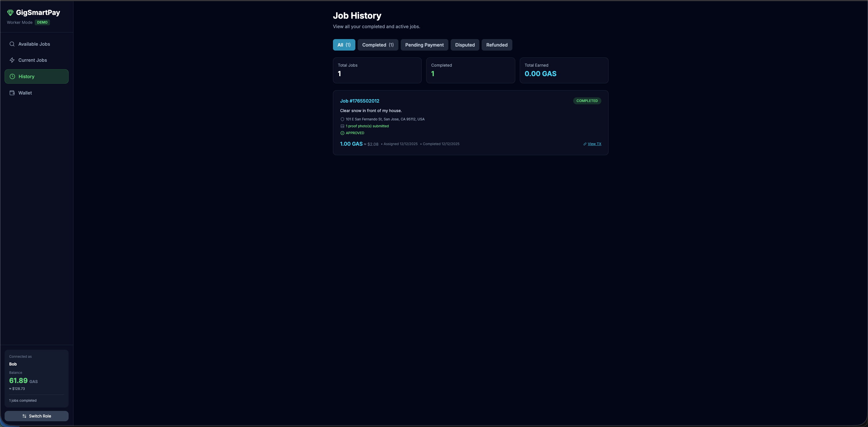Click the proof photo image icon
The width and height of the screenshot is (868, 427).
click(x=342, y=126)
